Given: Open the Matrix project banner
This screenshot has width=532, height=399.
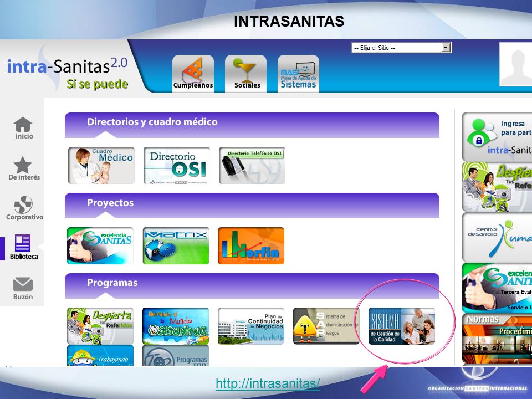Looking at the screenshot, I should [x=176, y=245].
